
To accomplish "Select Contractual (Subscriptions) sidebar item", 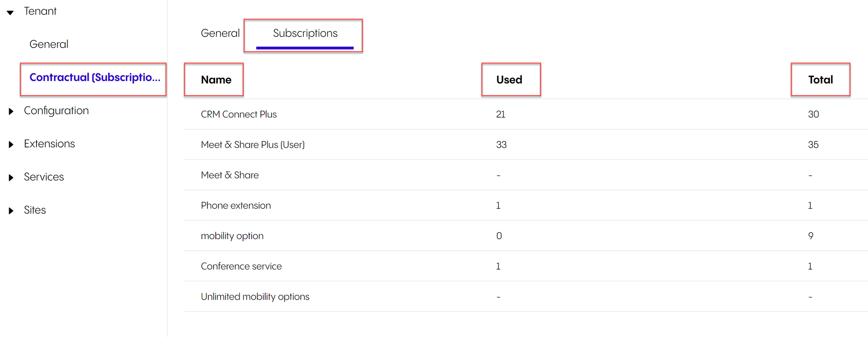I will click(95, 78).
